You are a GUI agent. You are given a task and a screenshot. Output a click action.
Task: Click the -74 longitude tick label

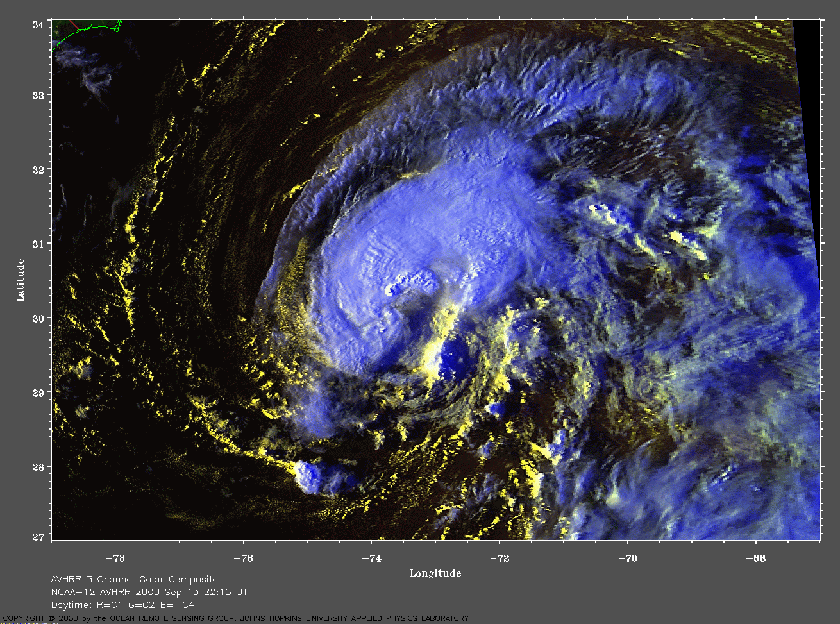[372, 559]
